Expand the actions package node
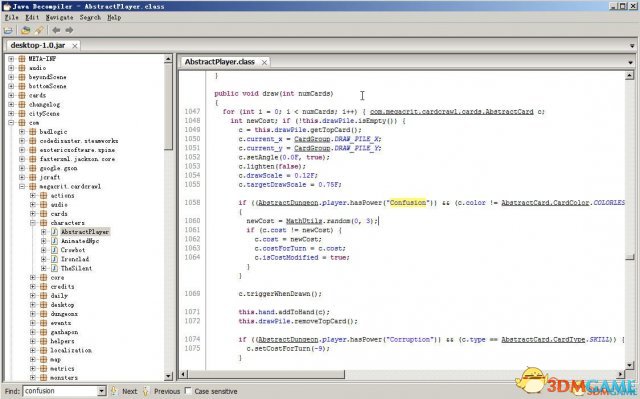 [x=33, y=195]
